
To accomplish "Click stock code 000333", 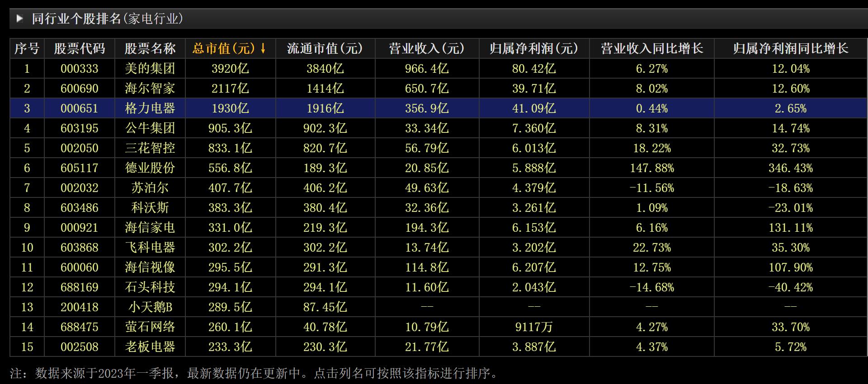I will [80, 69].
